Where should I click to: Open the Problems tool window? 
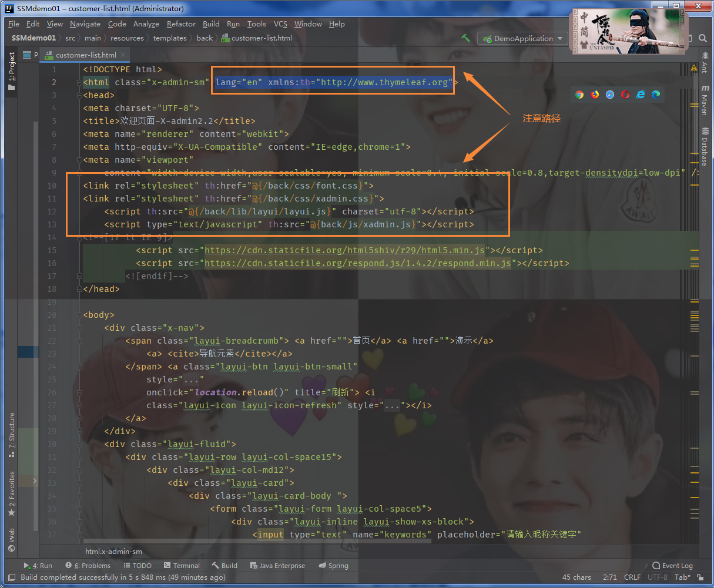(88, 566)
